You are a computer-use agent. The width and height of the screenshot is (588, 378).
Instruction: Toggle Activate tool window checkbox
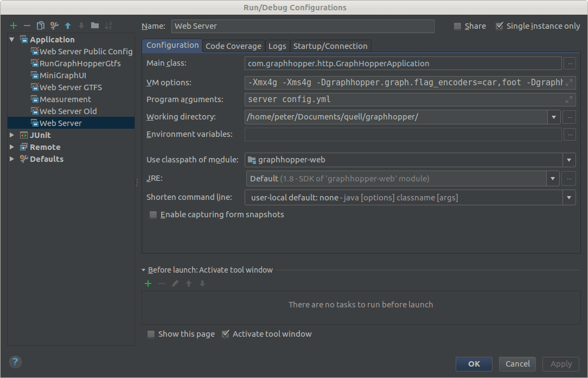coord(225,333)
